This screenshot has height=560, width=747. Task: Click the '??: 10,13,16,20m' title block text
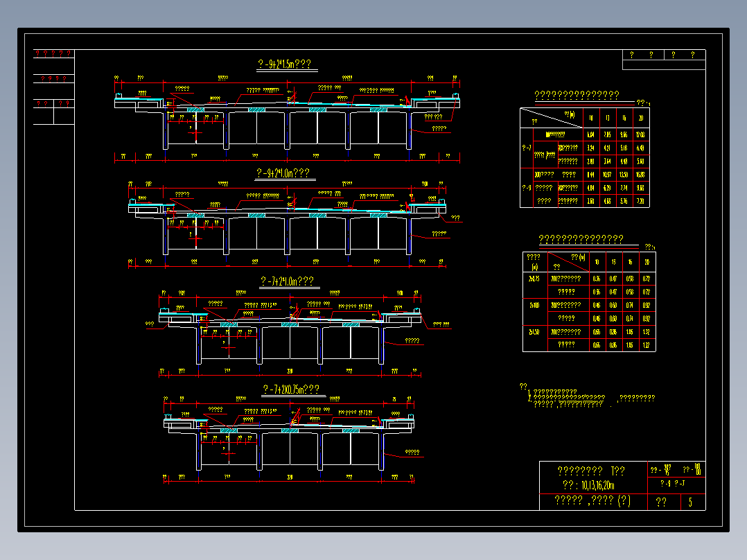pos(588,486)
